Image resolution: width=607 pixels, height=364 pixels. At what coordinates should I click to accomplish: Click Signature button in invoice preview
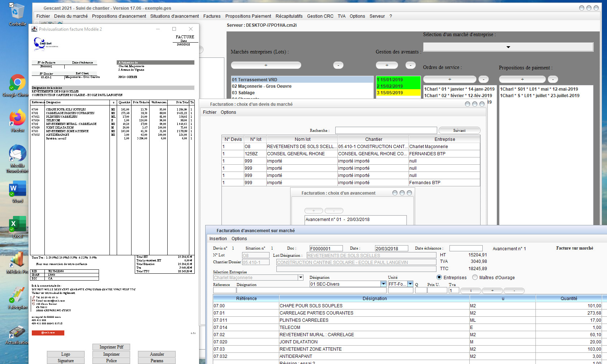click(x=66, y=361)
